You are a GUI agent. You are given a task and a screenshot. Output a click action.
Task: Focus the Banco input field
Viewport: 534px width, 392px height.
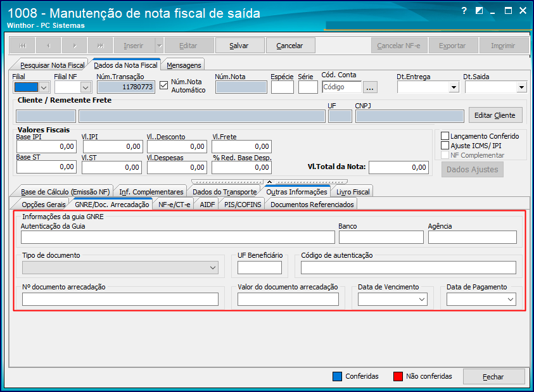pyautogui.click(x=381, y=237)
